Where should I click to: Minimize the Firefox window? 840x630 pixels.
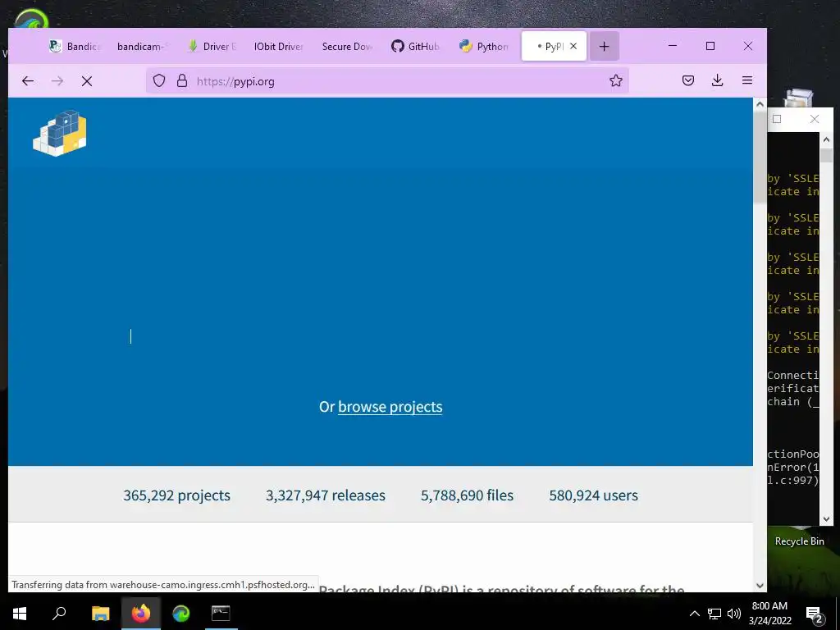(673, 46)
